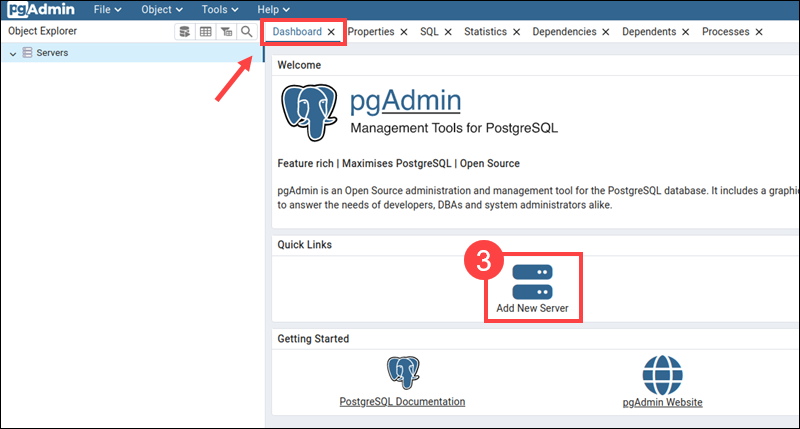The width and height of the screenshot is (800, 429).
Task: Close the SQL tab
Action: click(x=448, y=32)
